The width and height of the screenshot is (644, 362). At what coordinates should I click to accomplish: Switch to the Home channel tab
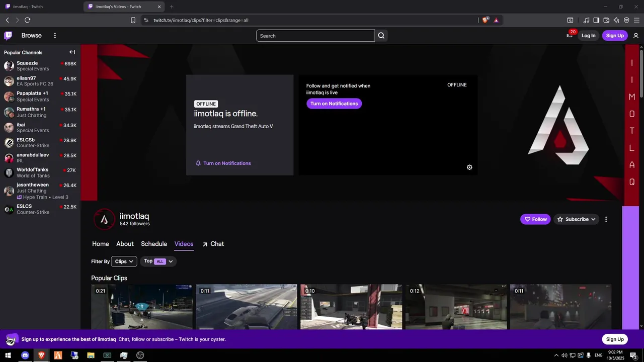101,244
